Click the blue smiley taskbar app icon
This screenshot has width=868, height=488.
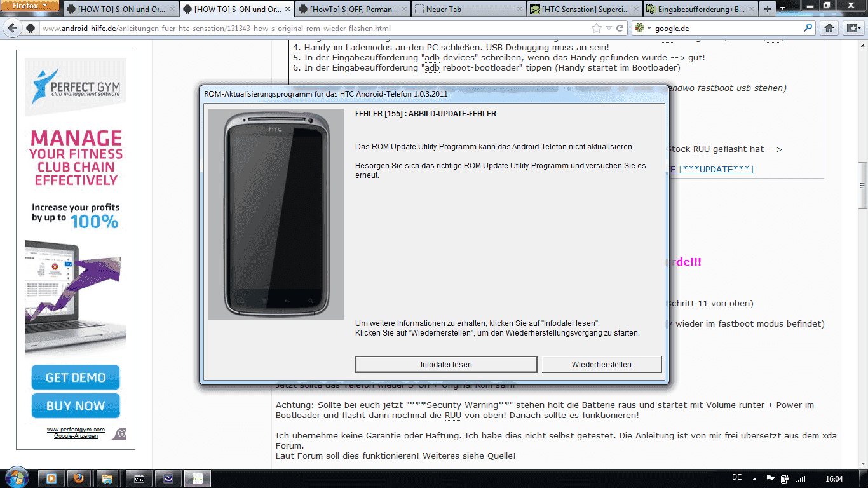click(x=168, y=478)
